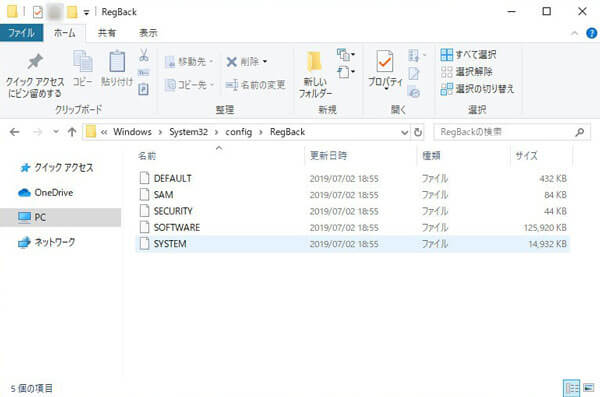Click the Paste shortcut small icon
This screenshot has width=600, height=397.
tap(143, 89)
